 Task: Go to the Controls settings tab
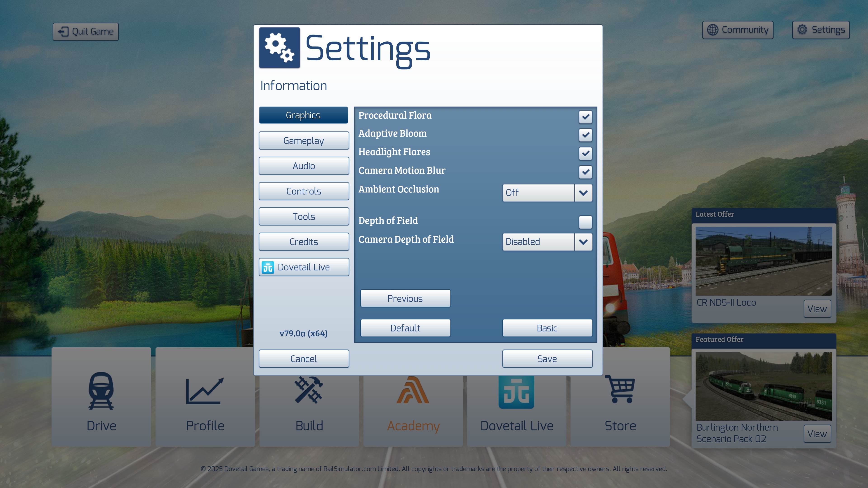[304, 191]
